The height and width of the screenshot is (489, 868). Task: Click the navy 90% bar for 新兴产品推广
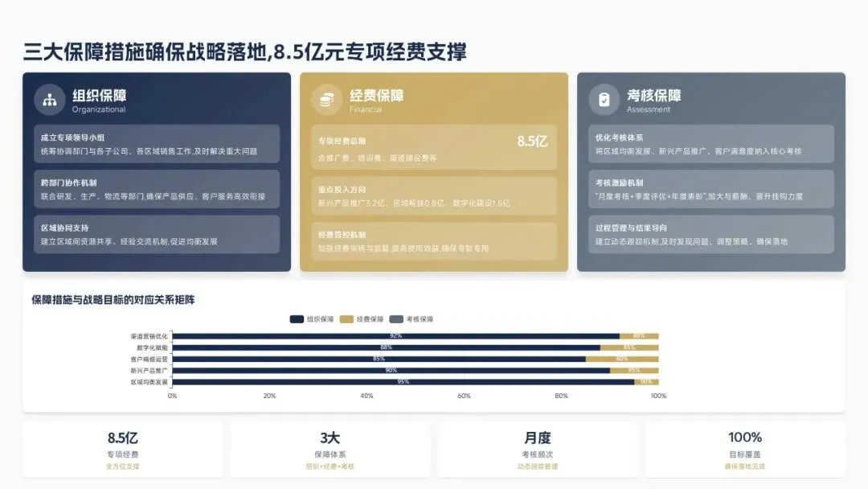coord(391,371)
